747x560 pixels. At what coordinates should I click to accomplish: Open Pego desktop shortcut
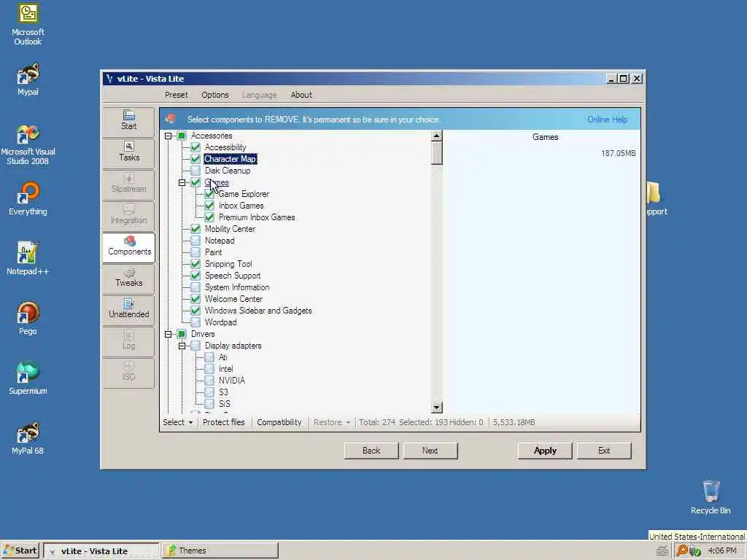pyautogui.click(x=28, y=318)
